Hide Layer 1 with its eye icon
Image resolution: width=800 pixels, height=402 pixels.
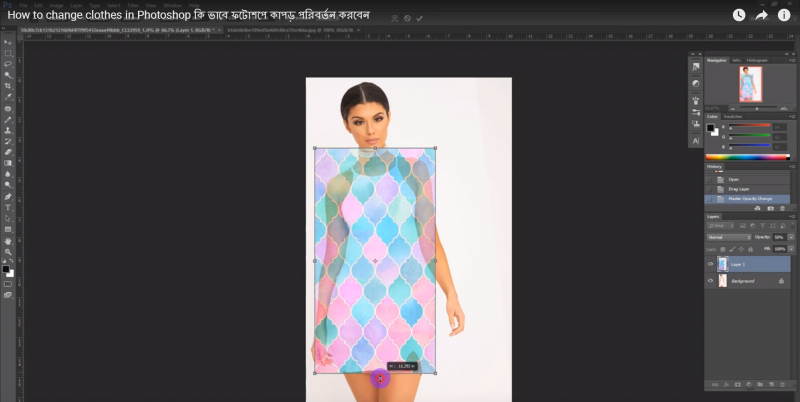pos(710,264)
